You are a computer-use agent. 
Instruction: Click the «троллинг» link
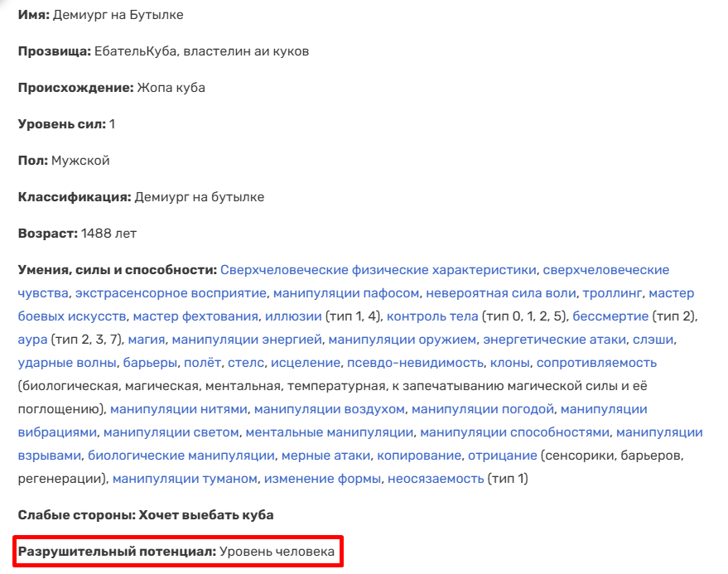coord(612,293)
